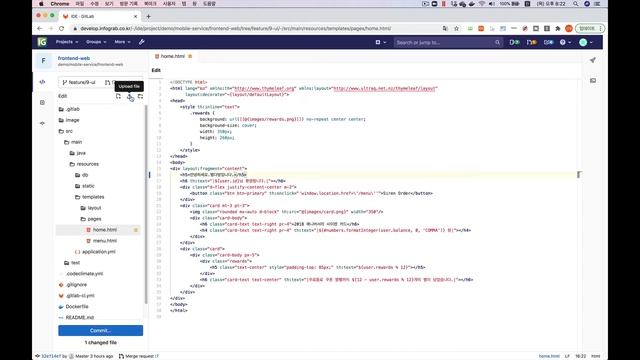
Task: Open the terminal icon on right sidebar
Action: point(593,80)
